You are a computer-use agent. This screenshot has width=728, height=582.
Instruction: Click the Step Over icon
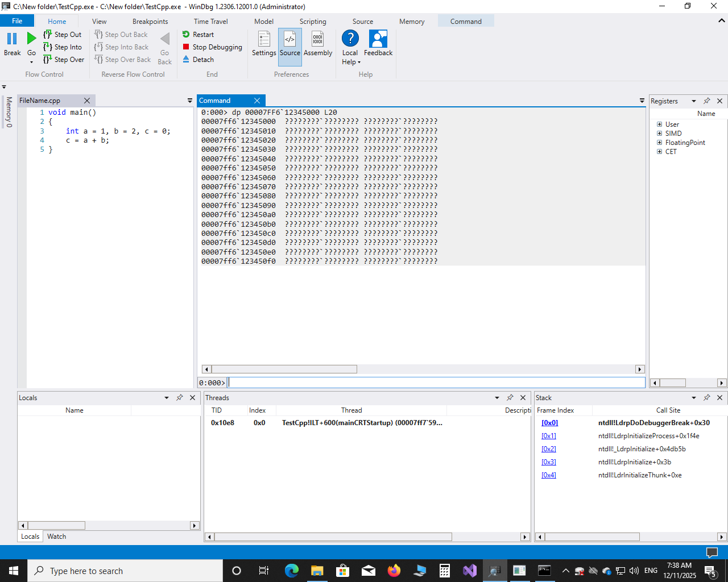click(48, 60)
